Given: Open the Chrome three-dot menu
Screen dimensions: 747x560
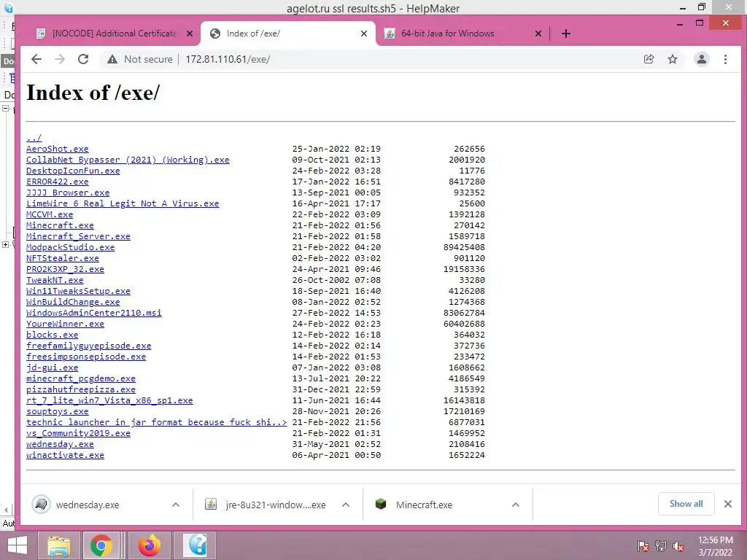Looking at the screenshot, I should pyautogui.click(x=725, y=59).
